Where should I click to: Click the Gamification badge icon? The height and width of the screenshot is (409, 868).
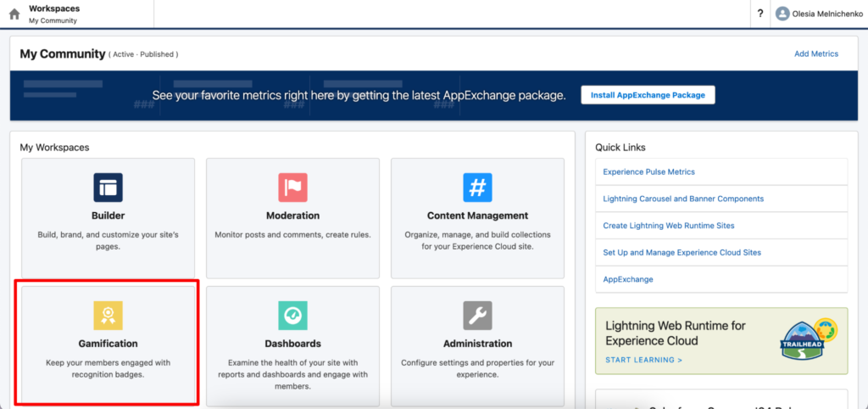108,316
